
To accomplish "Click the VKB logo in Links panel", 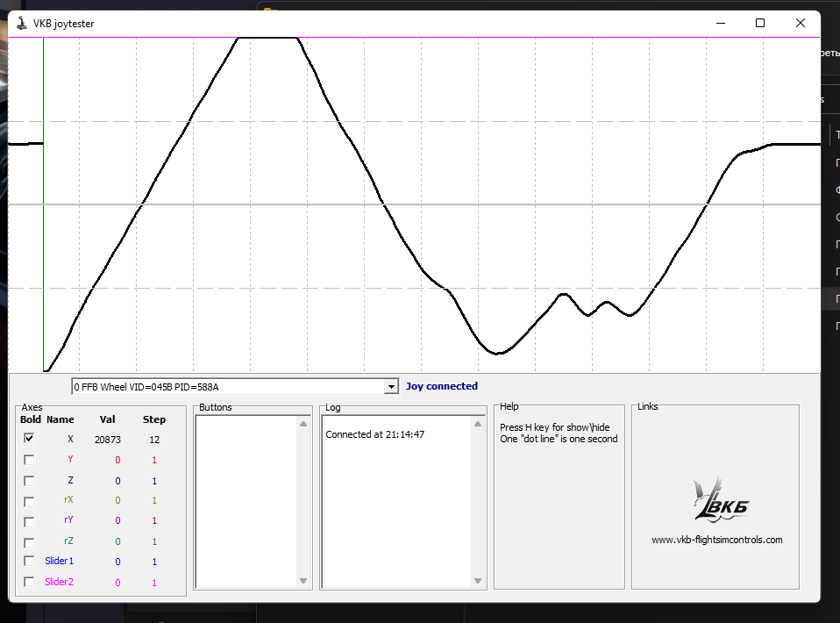I will [720, 500].
